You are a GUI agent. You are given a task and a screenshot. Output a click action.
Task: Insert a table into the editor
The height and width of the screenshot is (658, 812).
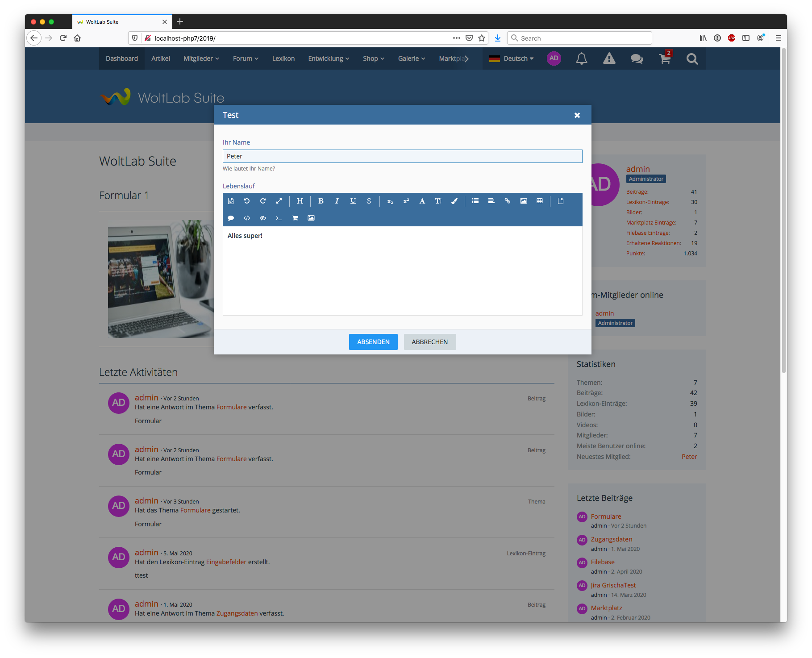(539, 201)
